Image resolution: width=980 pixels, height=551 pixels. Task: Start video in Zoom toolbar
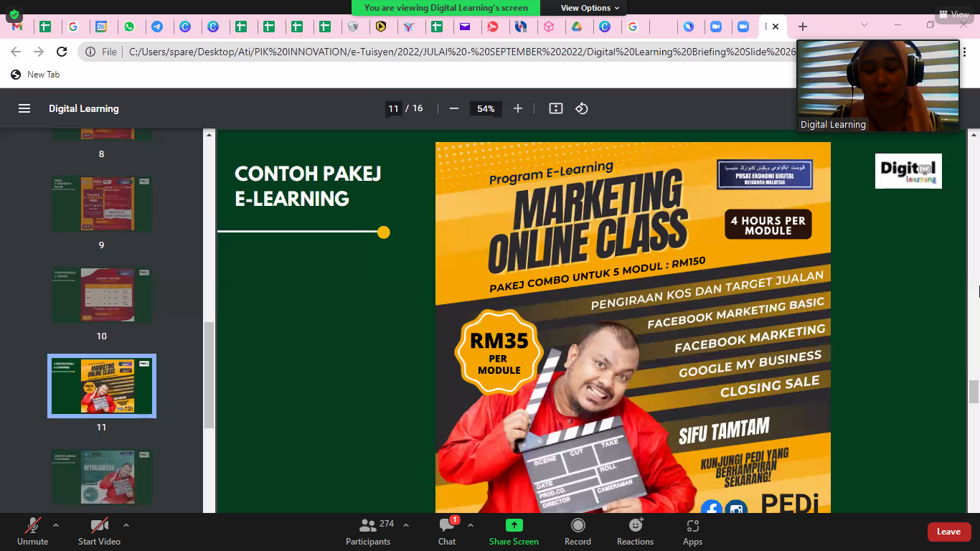99,532
